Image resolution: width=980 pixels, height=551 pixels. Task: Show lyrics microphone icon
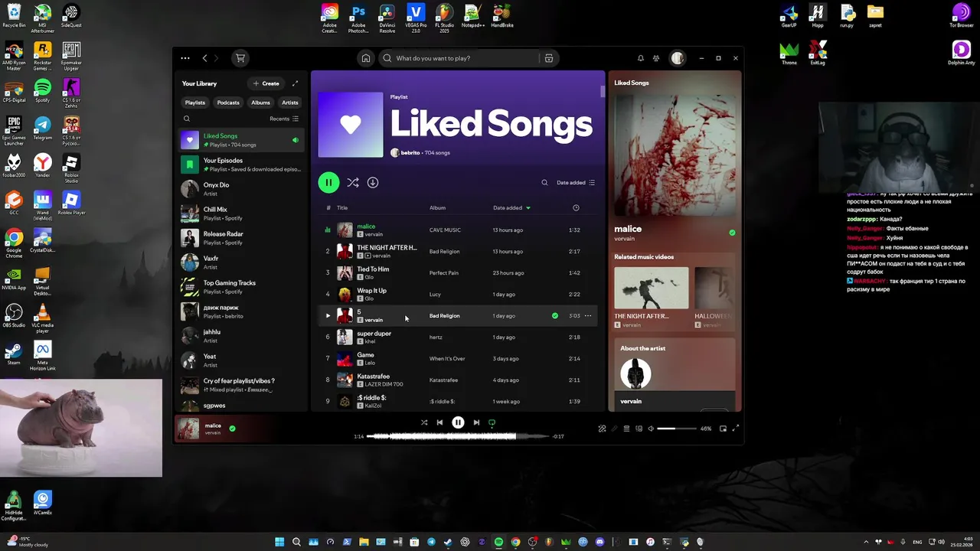[614, 429]
